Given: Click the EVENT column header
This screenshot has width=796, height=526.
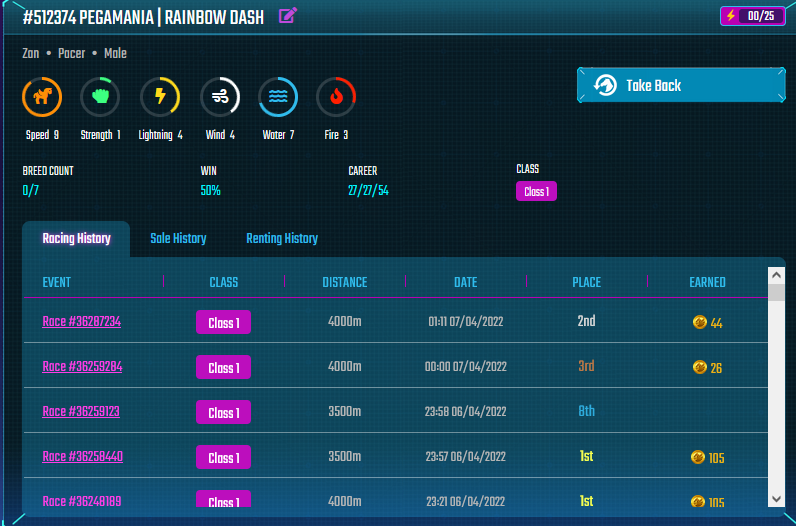Looking at the screenshot, I should 56,282.
